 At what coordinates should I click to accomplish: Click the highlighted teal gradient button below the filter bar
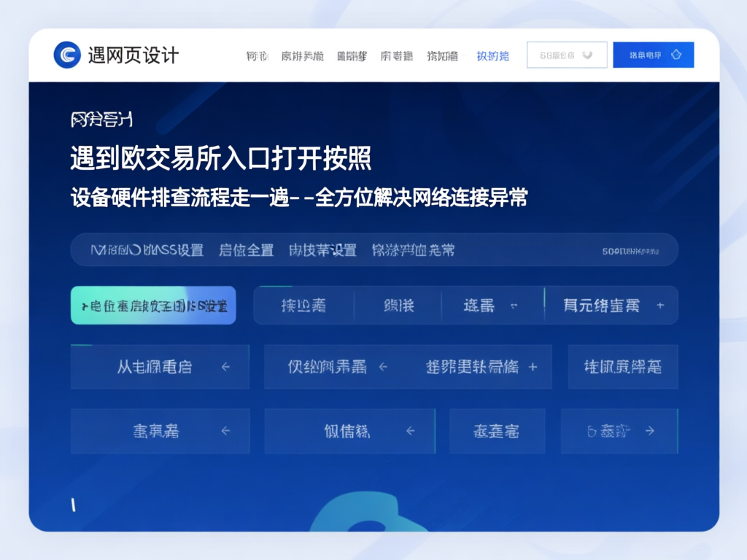pos(152,305)
